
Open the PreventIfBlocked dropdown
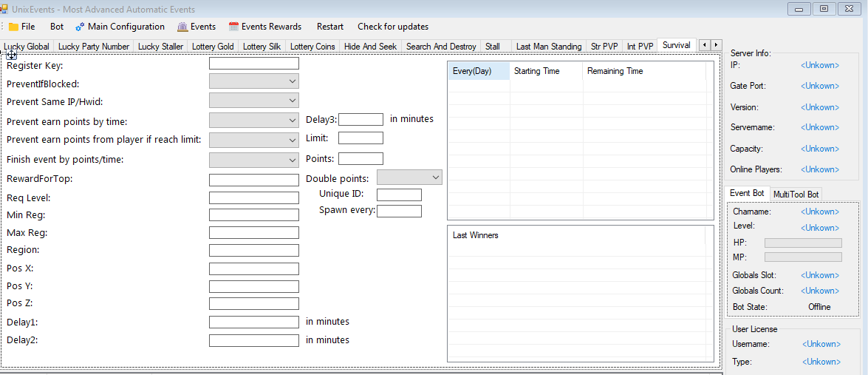[253, 81]
